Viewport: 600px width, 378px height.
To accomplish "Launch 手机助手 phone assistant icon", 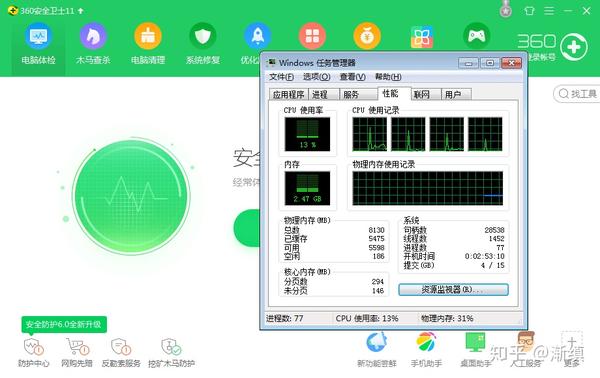I will pyautogui.click(x=426, y=342).
